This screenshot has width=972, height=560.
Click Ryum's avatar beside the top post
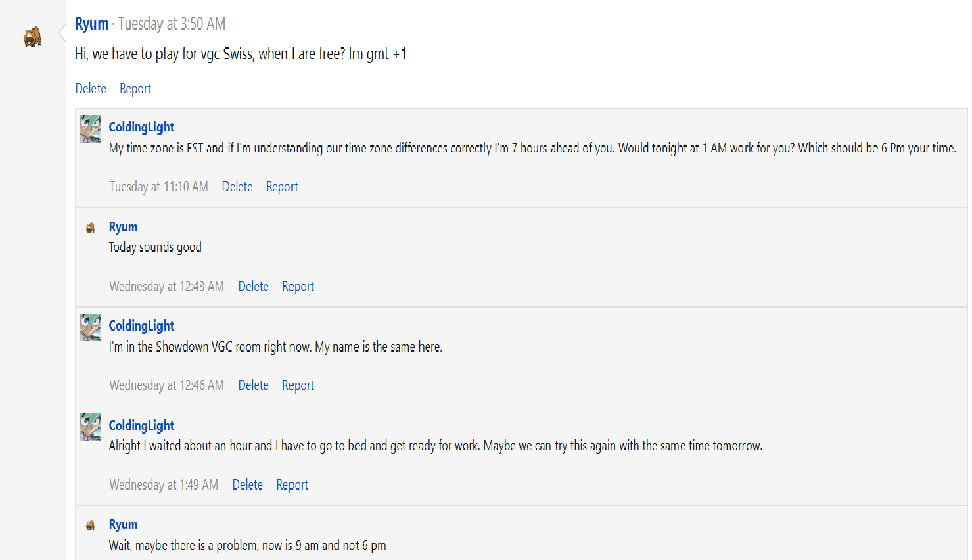point(32,37)
